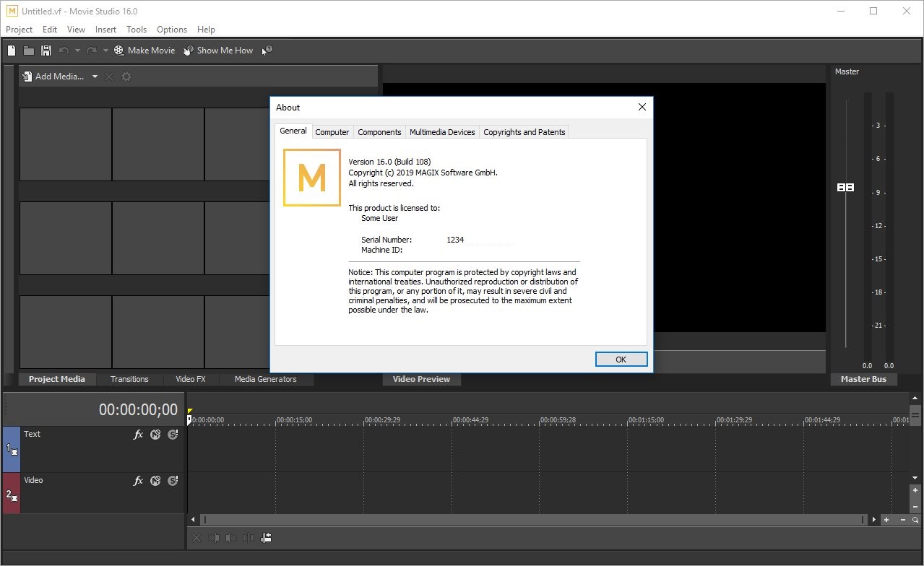Open the undo history dropdown arrow
Image resolution: width=924 pixels, height=566 pixels.
(x=77, y=51)
